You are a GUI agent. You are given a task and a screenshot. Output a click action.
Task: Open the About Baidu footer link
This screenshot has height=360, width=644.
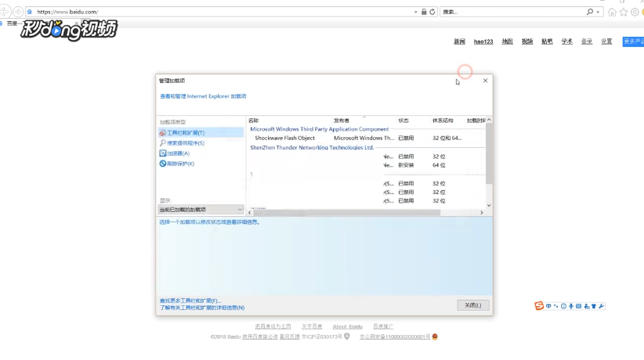(x=348, y=326)
